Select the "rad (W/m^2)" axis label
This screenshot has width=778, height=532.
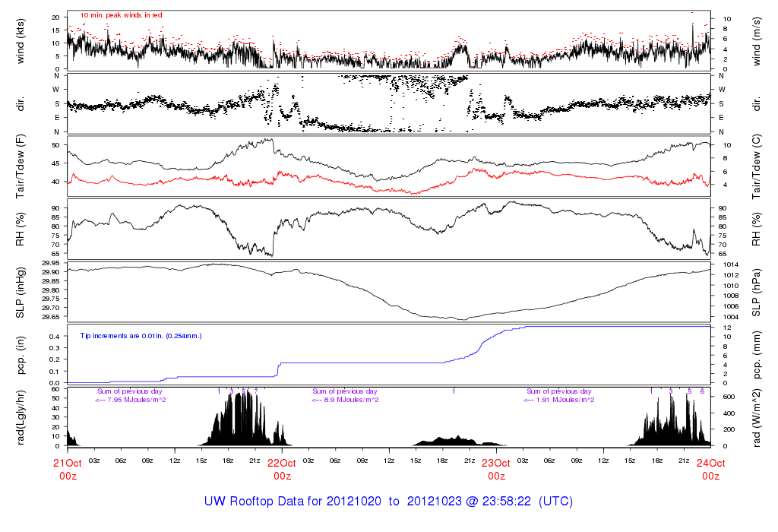click(757, 417)
